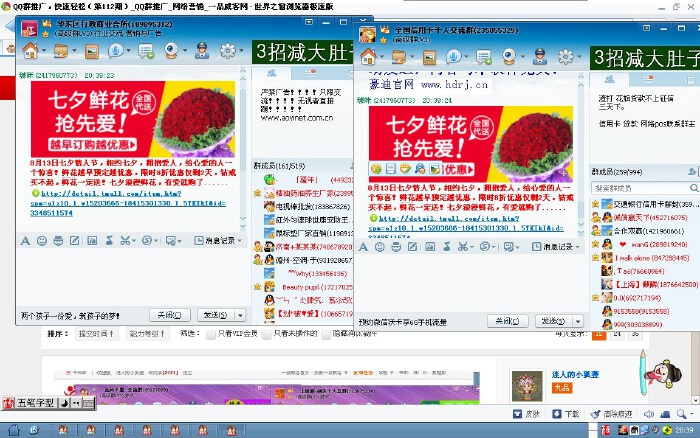Viewport: 700px width, 438px height.
Task: Open tmall link in left window chat message
Action: pyautogui.click(x=128, y=203)
